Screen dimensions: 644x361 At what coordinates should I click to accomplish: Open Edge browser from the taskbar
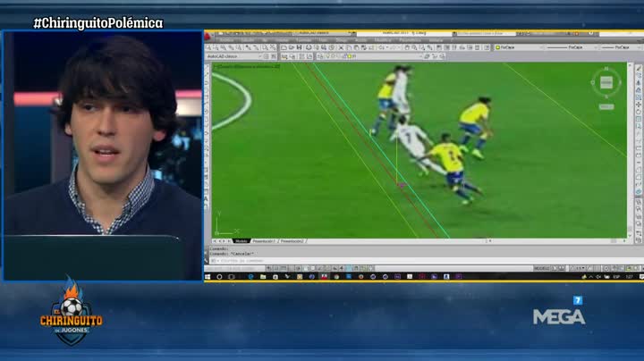click(x=251, y=277)
